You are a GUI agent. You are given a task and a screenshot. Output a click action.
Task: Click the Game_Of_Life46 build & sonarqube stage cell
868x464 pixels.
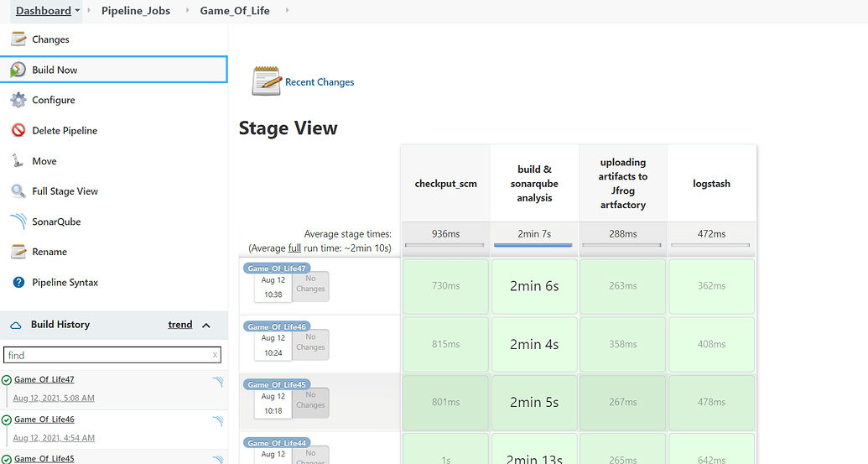tap(534, 344)
